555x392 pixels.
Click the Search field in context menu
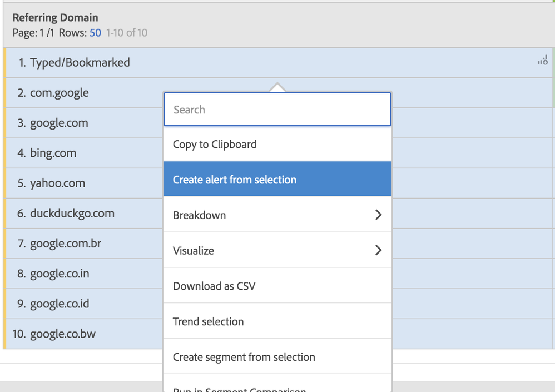277,110
